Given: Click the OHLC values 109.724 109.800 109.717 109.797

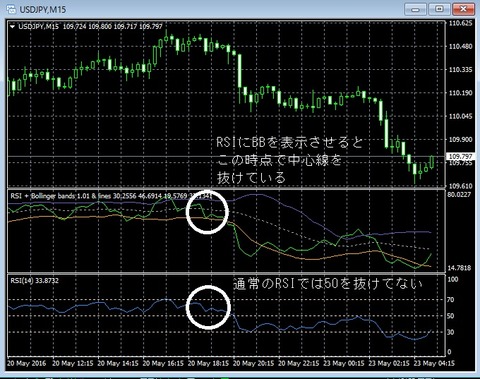Looking at the screenshot, I should [x=113, y=26].
